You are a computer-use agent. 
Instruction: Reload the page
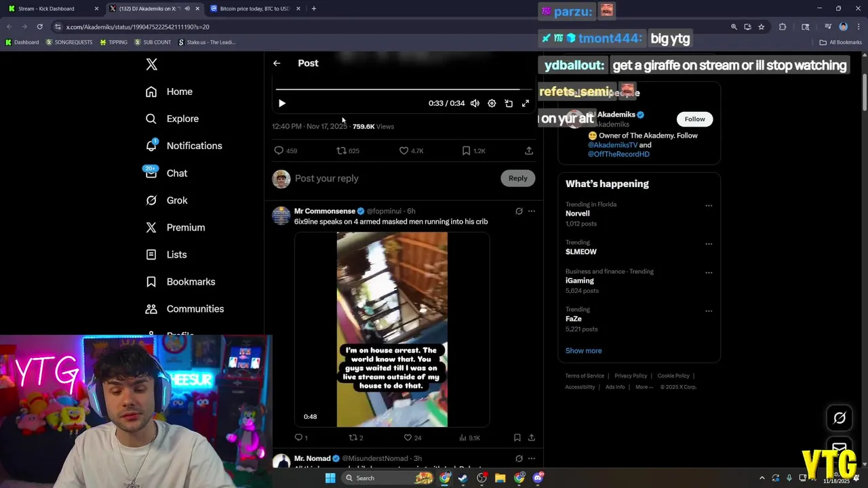(40, 26)
